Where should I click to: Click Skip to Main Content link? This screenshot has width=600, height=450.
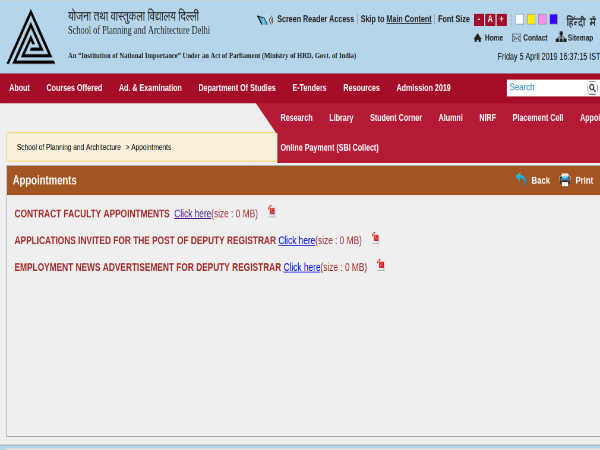point(396,19)
